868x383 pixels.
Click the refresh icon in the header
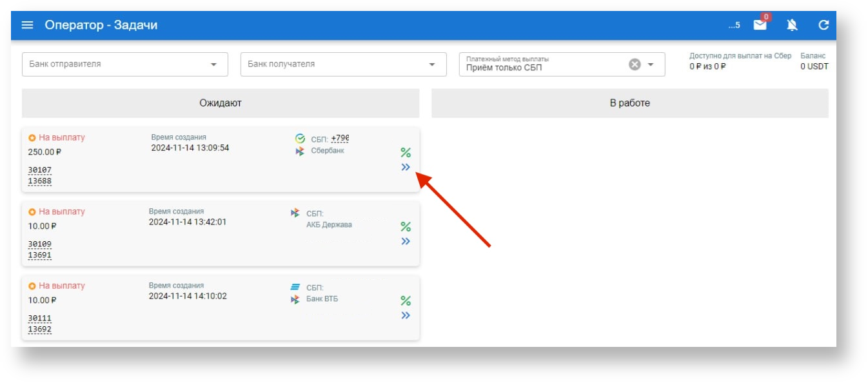[823, 25]
